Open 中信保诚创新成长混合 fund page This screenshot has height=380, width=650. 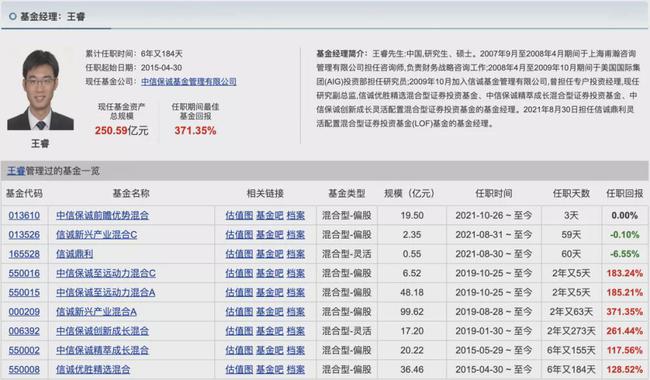click(x=102, y=331)
